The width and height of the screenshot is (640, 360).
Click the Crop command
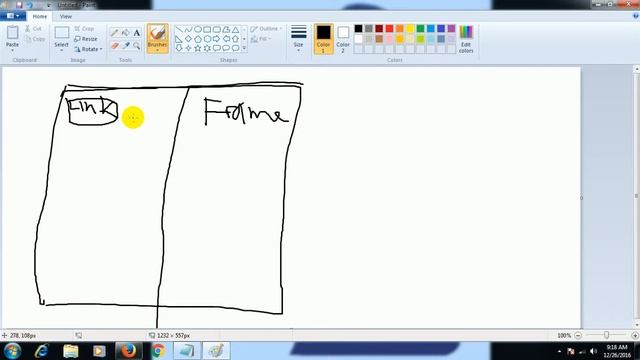point(84,29)
